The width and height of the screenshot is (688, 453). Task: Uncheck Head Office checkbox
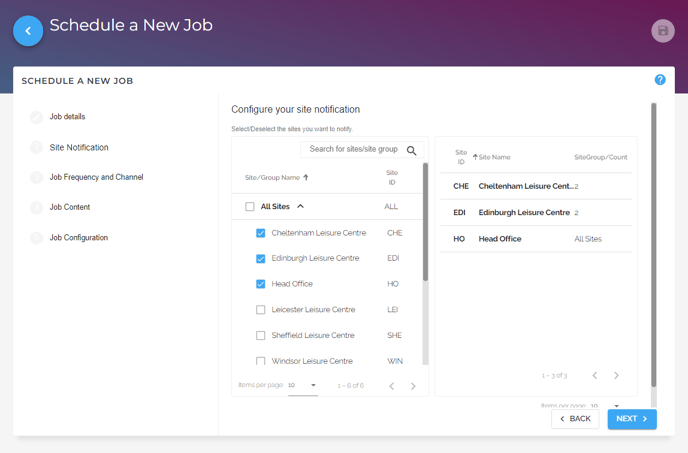pos(261,284)
